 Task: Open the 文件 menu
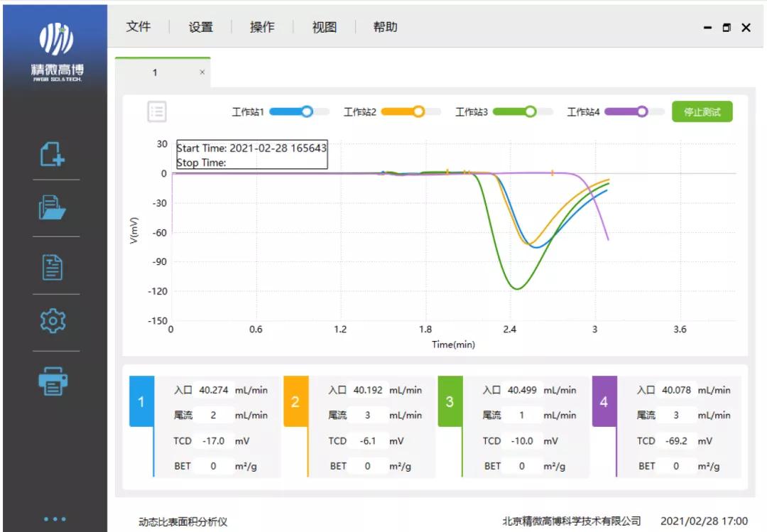tap(138, 27)
